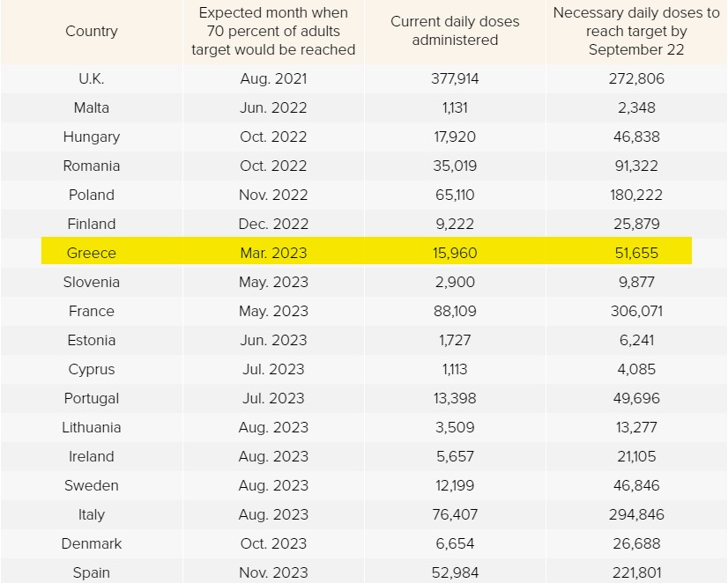Viewport: 728px width, 583px height.
Task: Select Romania's necessary daily doses 91,322
Action: click(x=636, y=166)
